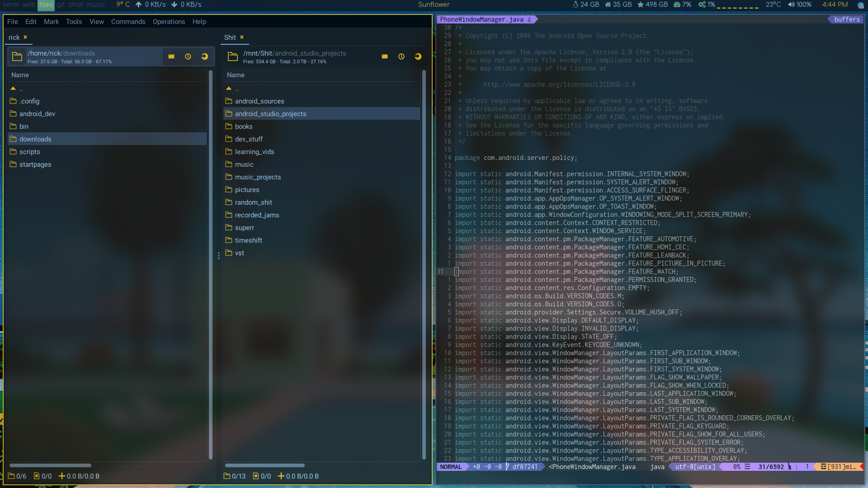Viewport: 868px width, 488px height.
Task: Go up via parent '..' in right pane
Action: coord(322,89)
